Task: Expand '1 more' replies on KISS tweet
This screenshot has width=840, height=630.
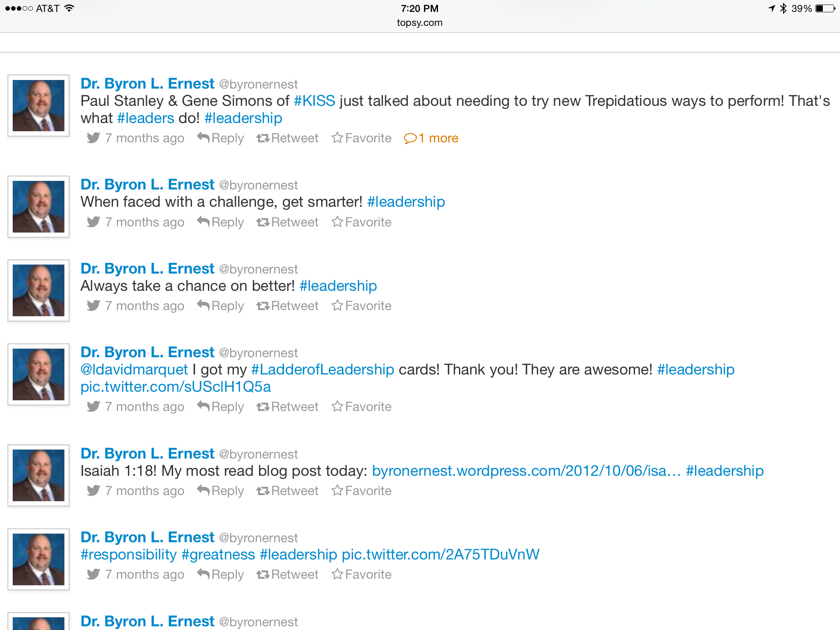Action: click(x=431, y=138)
